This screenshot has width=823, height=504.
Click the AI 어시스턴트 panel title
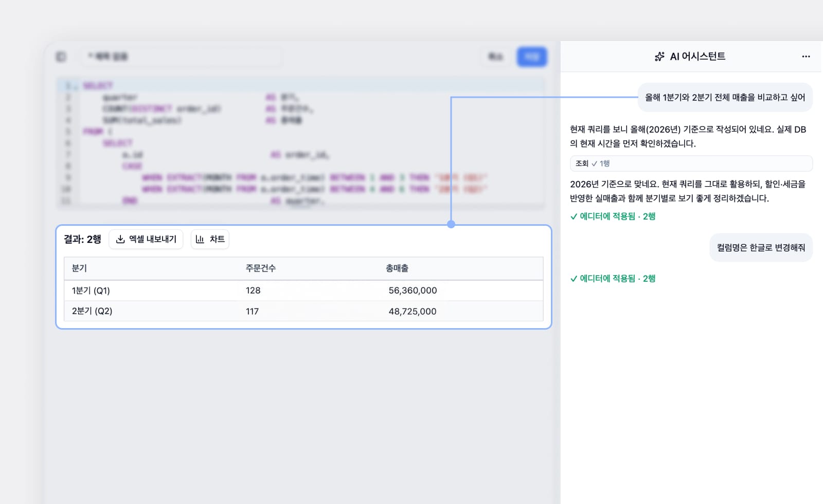click(697, 57)
